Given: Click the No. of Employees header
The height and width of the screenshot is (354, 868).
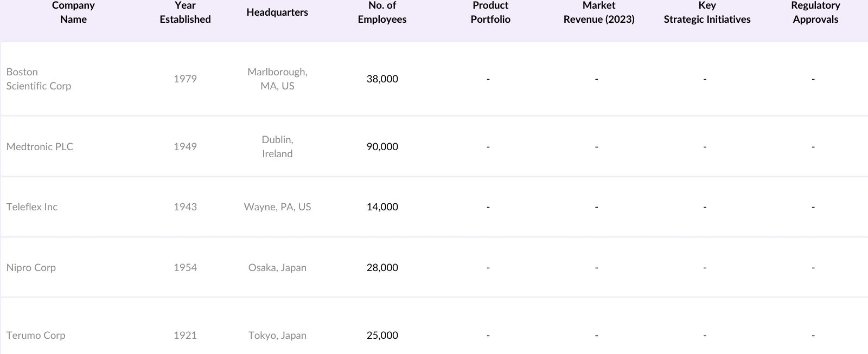Looking at the screenshot, I should pos(382,12).
